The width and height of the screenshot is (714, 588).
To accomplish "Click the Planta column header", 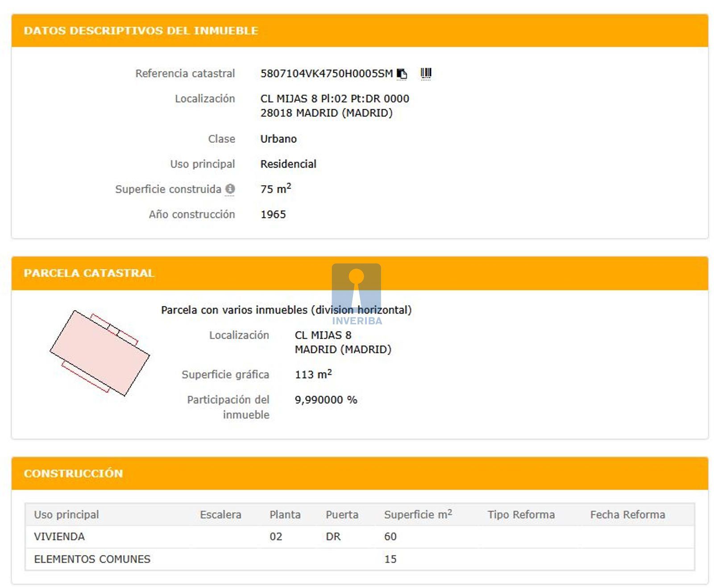I will click(x=285, y=514).
